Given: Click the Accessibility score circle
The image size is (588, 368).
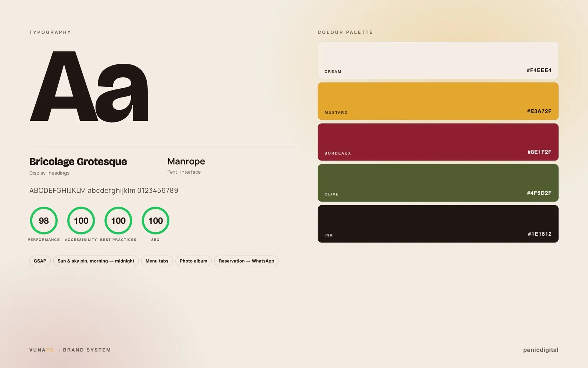Looking at the screenshot, I should pyautogui.click(x=81, y=220).
